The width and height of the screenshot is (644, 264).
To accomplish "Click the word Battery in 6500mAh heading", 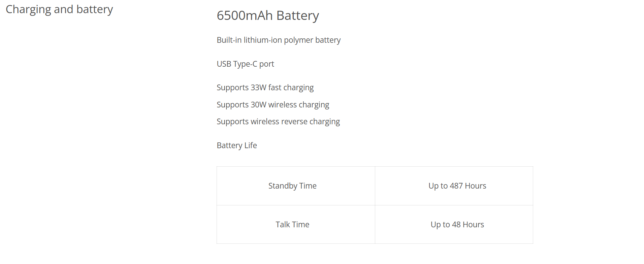I will click(x=298, y=15).
